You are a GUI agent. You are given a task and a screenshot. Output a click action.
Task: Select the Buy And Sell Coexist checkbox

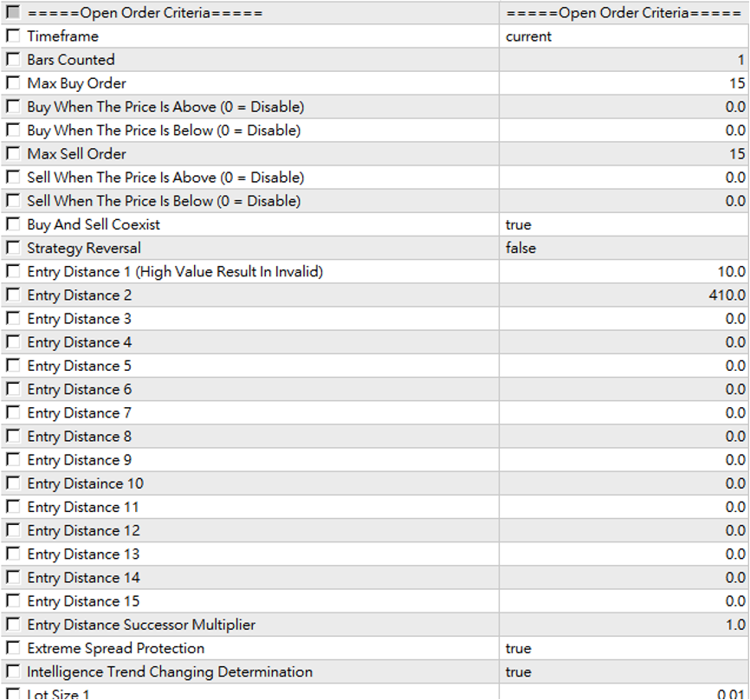pyautogui.click(x=13, y=225)
